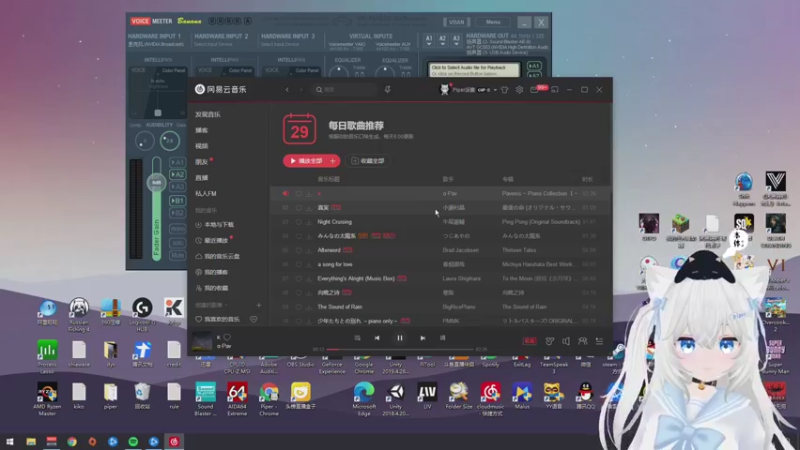Open the volume control speaker icon
Screen dimensions: 800x450
point(566,341)
